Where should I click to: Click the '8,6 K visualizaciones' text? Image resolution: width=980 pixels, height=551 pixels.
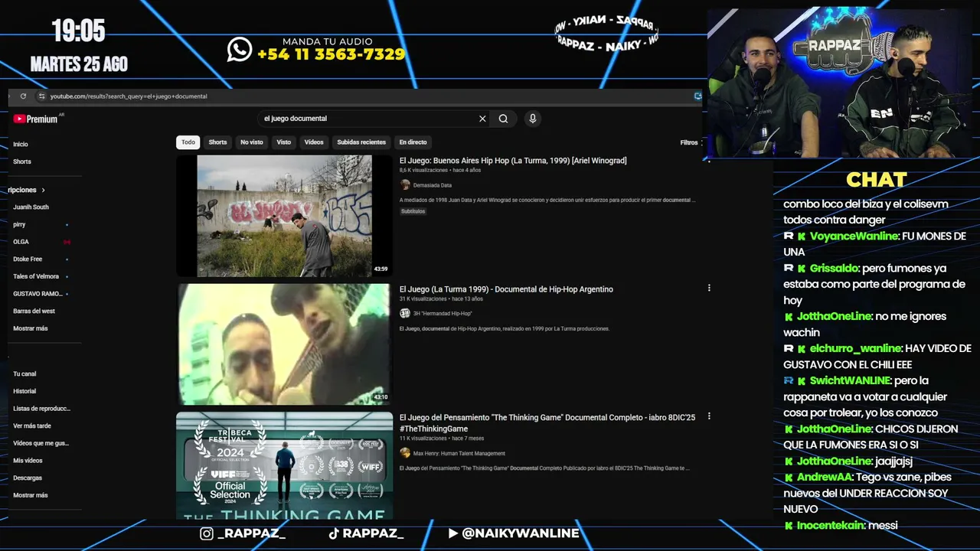[424, 170]
